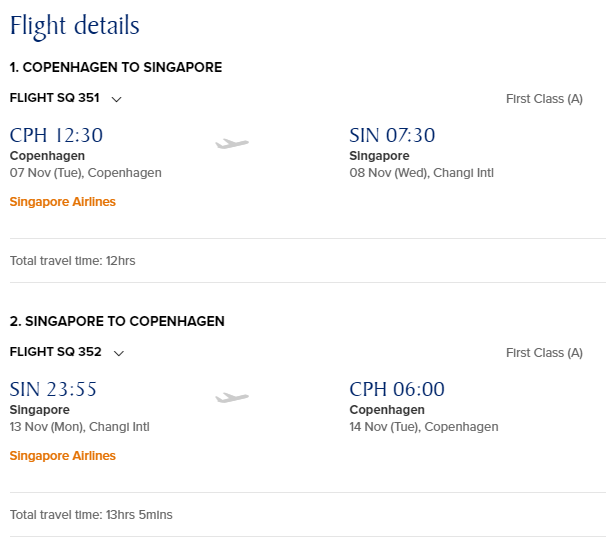
Task: Click First Class (A) on the SQ 352 row
Action: point(544,353)
